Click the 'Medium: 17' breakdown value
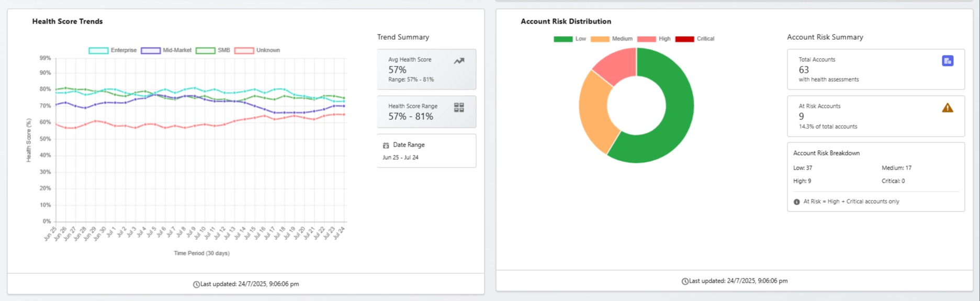 point(896,168)
